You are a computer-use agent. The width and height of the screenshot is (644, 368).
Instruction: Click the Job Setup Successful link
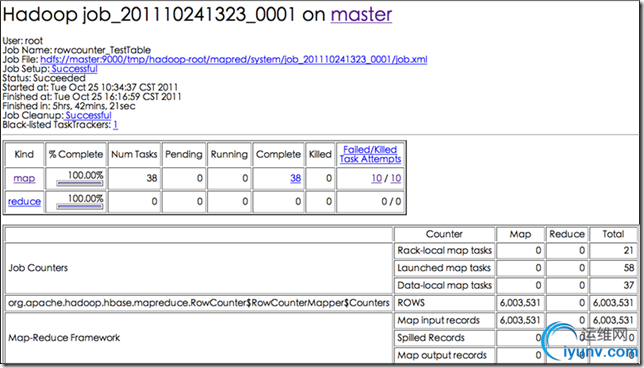[x=74, y=69]
